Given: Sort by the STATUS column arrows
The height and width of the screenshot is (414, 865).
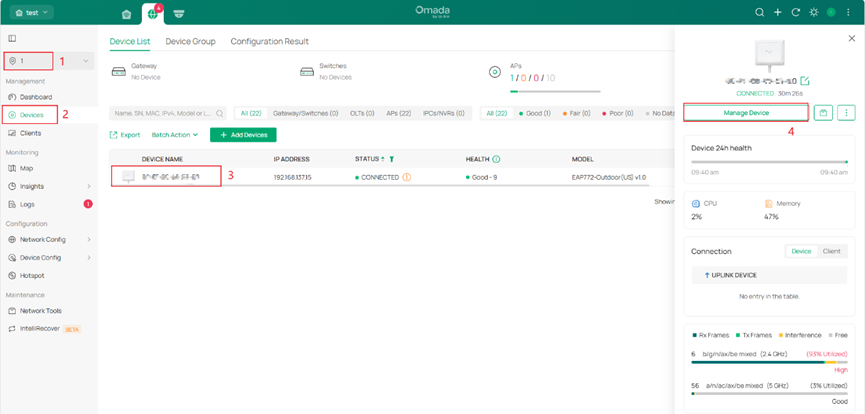Looking at the screenshot, I should (x=383, y=159).
